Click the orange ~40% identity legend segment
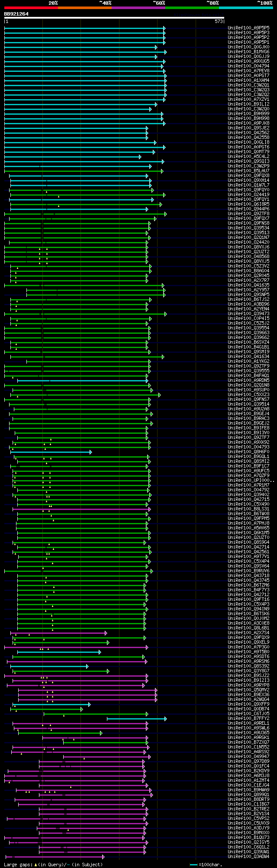277x868 pixels. coord(84,8)
